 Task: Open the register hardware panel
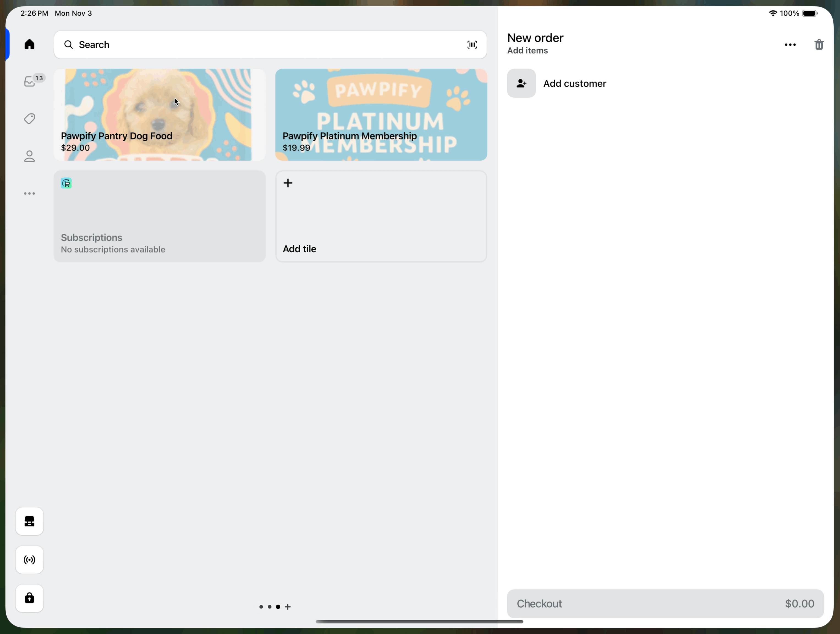click(x=29, y=521)
